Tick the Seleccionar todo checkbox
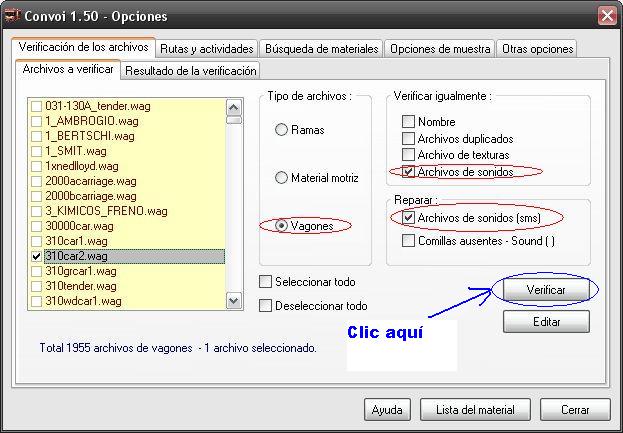Screen dimensions: 623x433 pyautogui.click(x=265, y=282)
